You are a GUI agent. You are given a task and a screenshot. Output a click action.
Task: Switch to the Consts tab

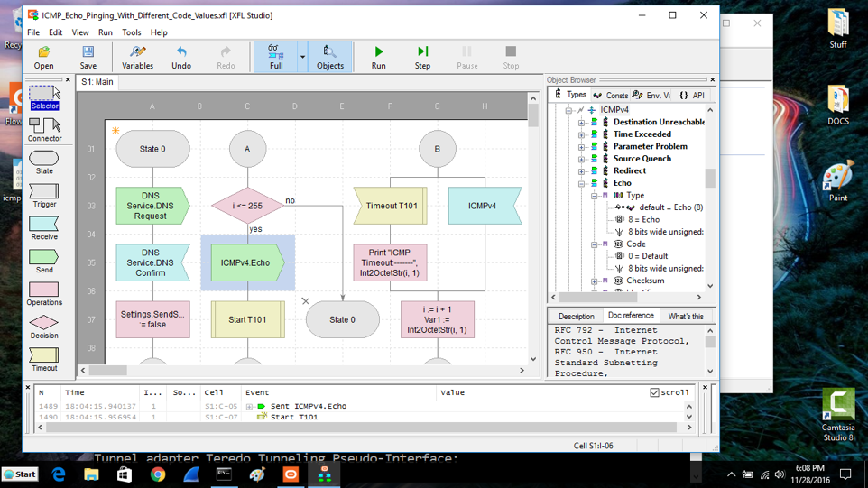tap(611, 96)
